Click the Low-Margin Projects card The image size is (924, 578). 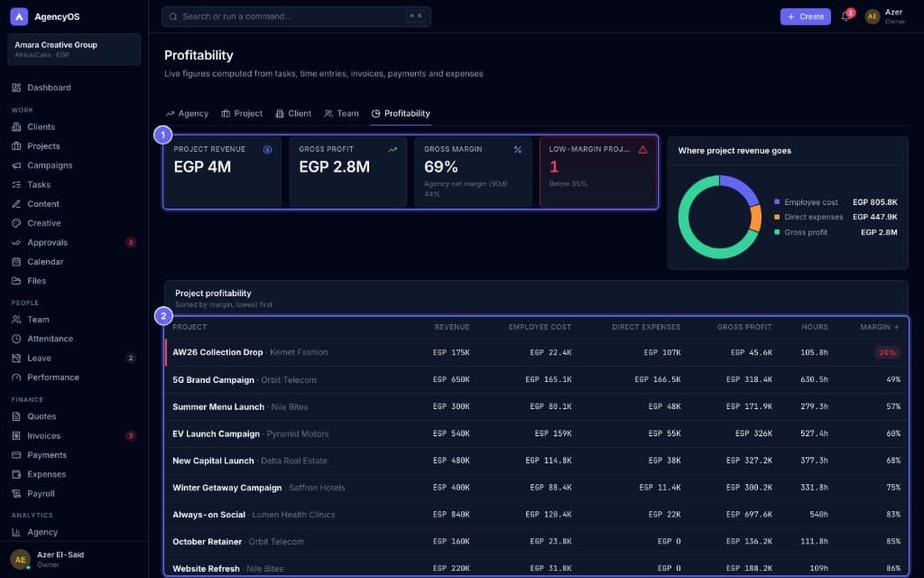tap(598, 172)
